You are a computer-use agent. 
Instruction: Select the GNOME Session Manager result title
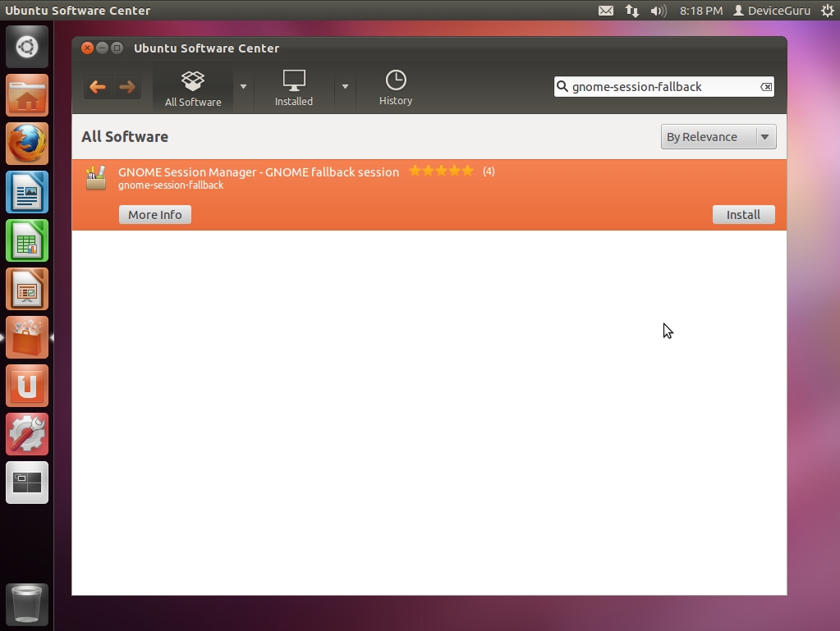[258, 171]
